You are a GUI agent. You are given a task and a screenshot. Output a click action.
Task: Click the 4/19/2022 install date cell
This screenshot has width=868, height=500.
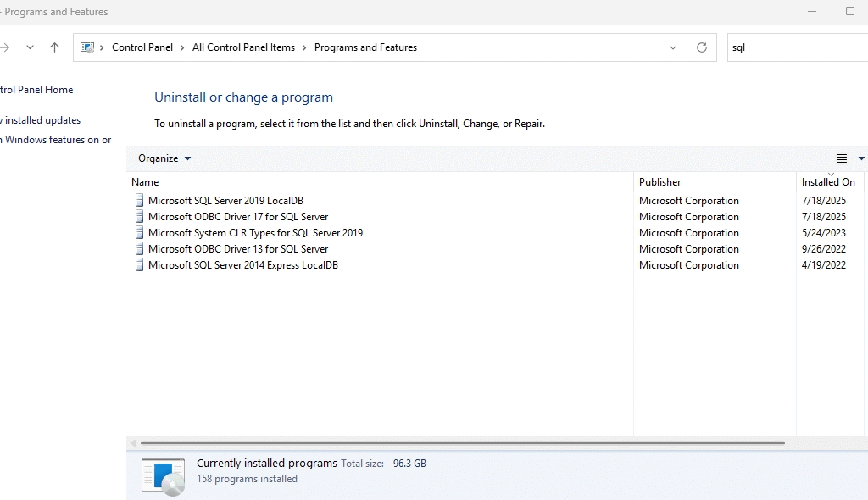click(824, 264)
